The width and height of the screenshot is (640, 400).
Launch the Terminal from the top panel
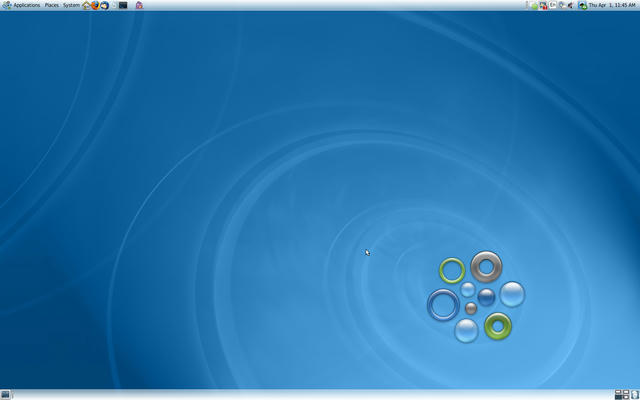click(123, 5)
